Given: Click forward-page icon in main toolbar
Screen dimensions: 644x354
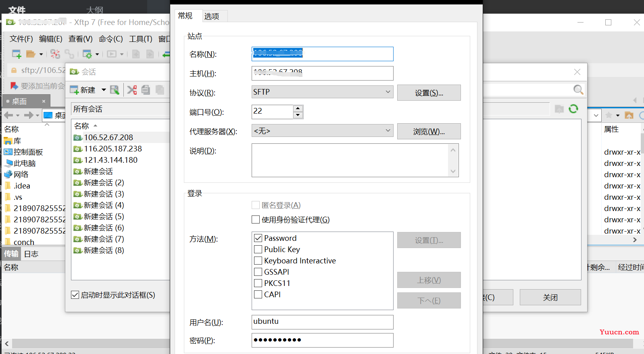Looking at the screenshot, I should pos(150,54).
